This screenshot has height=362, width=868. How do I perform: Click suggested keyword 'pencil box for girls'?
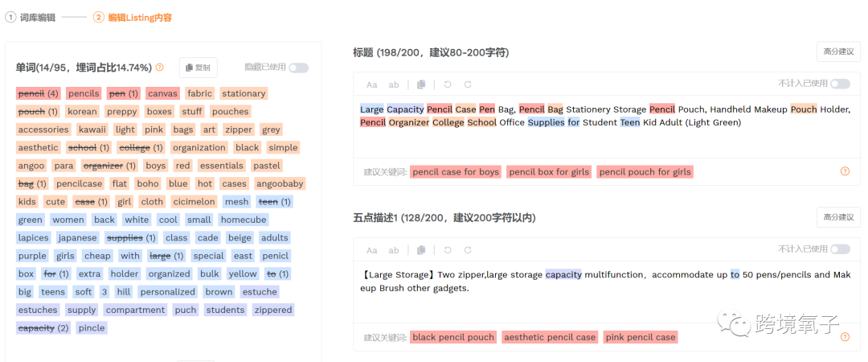[x=549, y=172]
